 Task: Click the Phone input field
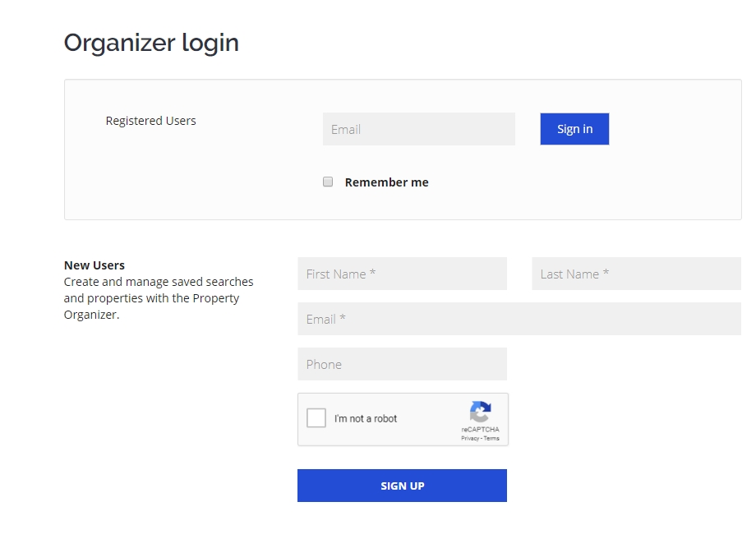[402, 364]
